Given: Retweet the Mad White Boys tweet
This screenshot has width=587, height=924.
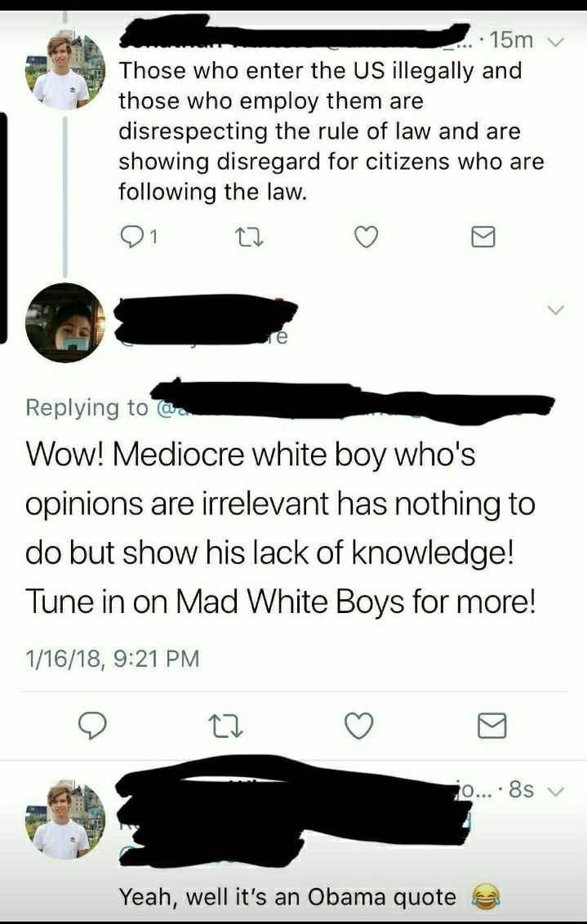Looking at the screenshot, I should pyautogui.click(x=228, y=726).
